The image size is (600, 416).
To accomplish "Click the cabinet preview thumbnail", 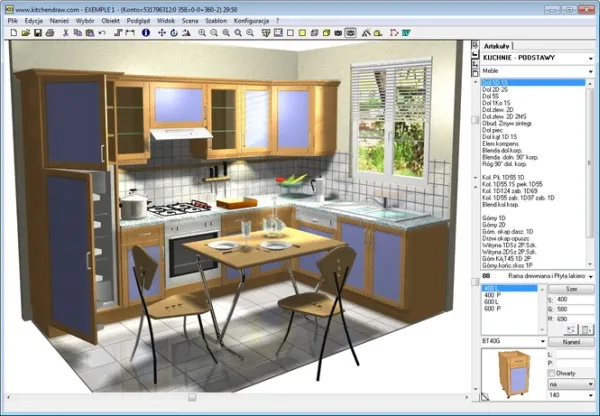I will click(514, 374).
